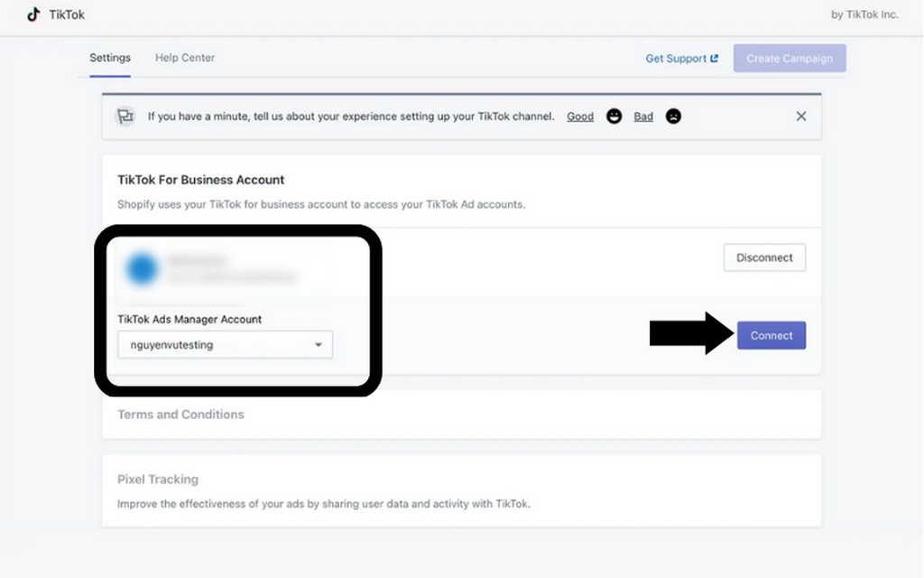924x578 pixels.
Task: Open the TikTok Ads Manager Account dropdown
Action: [x=225, y=345]
